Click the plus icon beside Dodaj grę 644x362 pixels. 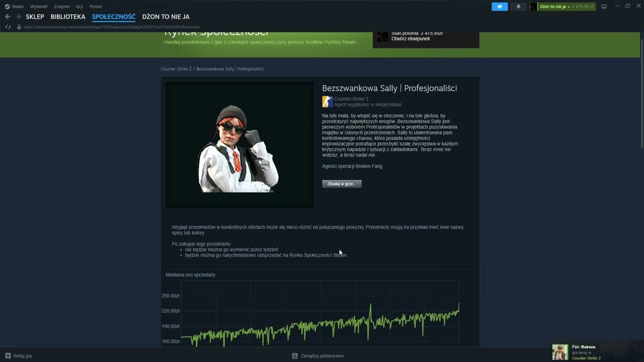pyautogui.click(x=8, y=356)
